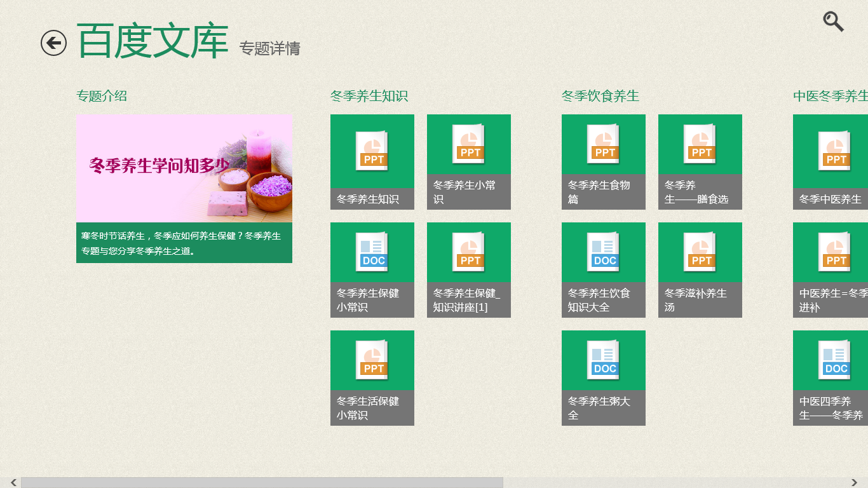The width and height of the screenshot is (868, 488).
Task: Click the tile caption 冬季养生小常识
Action: point(465,192)
